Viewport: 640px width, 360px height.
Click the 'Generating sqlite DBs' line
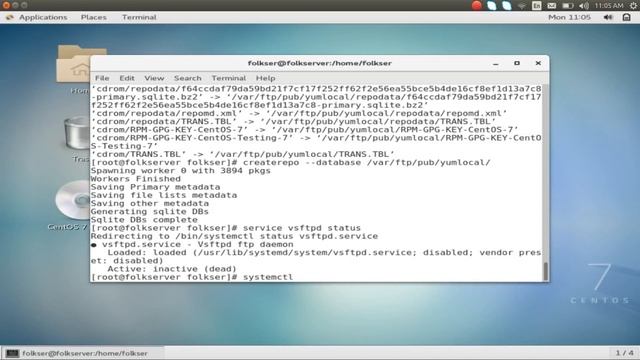coord(149,211)
